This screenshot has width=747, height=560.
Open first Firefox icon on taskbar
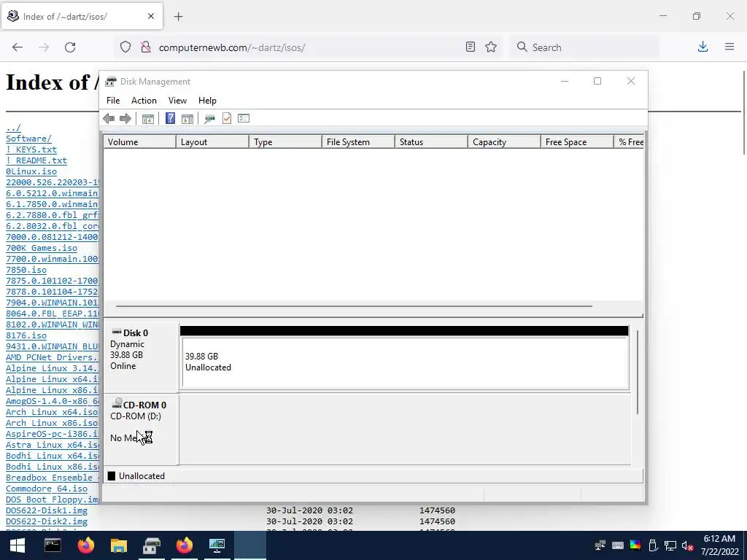[x=86, y=545]
